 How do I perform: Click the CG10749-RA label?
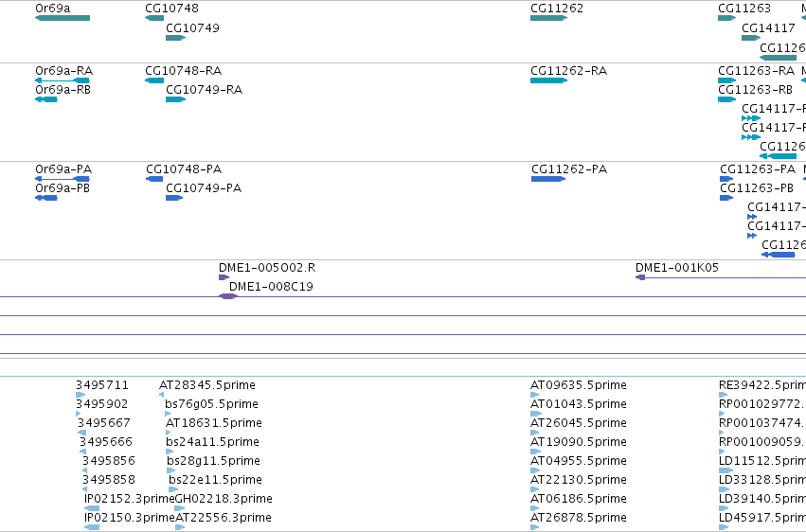coord(204,89)
